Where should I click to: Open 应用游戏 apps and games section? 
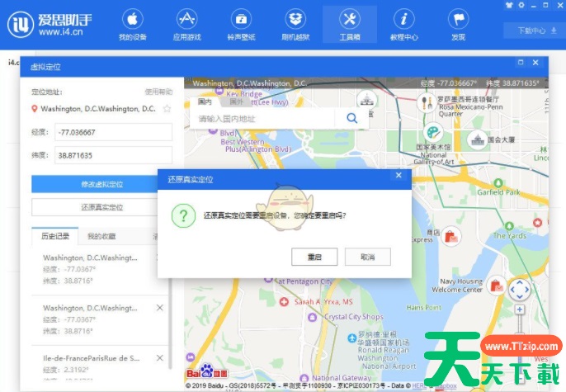tap(186, 25)
